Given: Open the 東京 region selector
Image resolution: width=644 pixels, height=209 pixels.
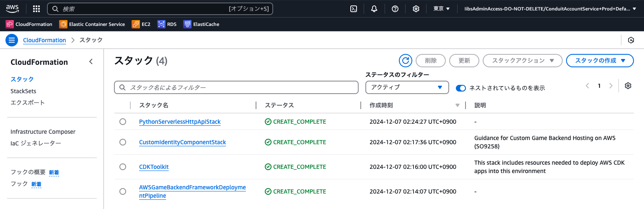Looking at the screenshot, I should coord(442,9).
